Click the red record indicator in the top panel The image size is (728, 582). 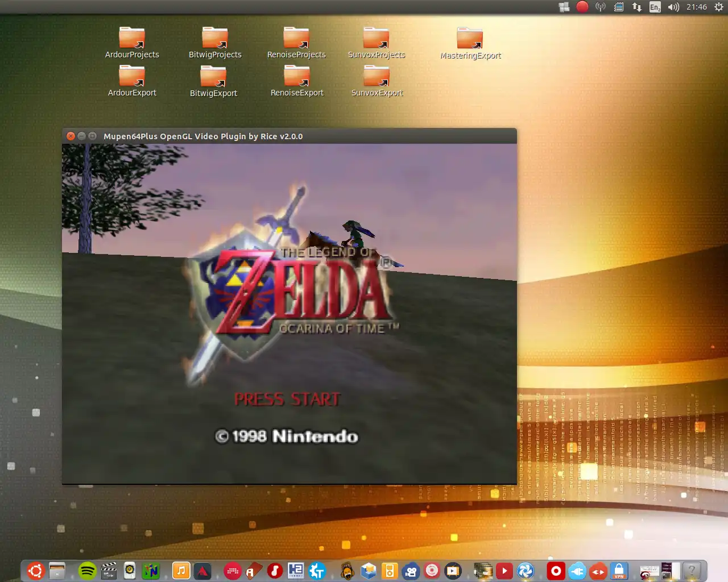[x=582, y=7]
